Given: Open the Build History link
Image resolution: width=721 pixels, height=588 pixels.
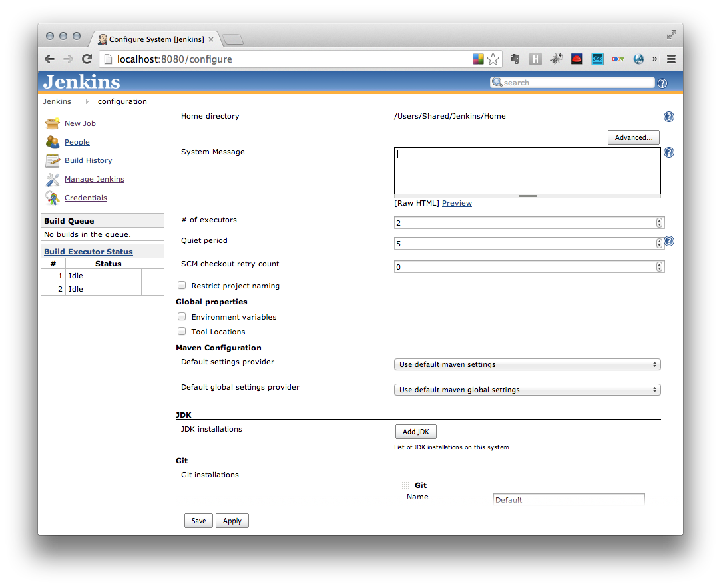Looking at the screenshot, I should [89, 160].
